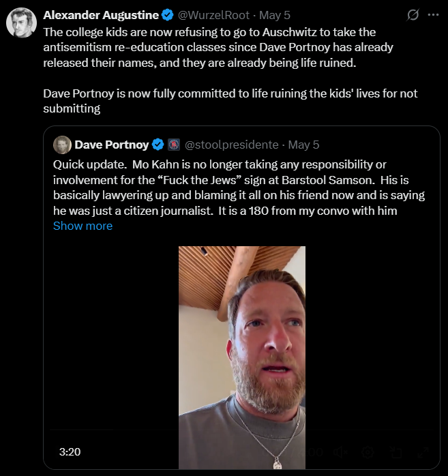Screen dimensions: 448x476
Task: Open Dave Portnoy's small avatar
Action: pos(62,145)
